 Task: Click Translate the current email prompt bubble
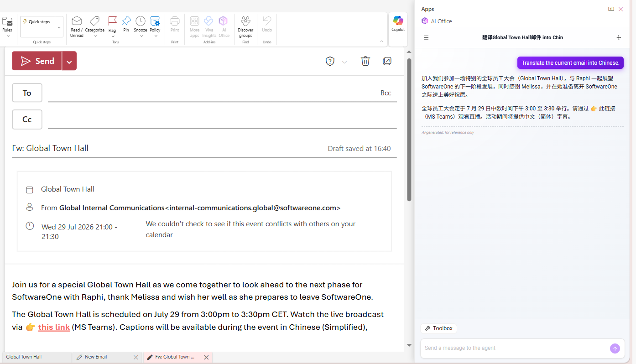click(570, 63)
